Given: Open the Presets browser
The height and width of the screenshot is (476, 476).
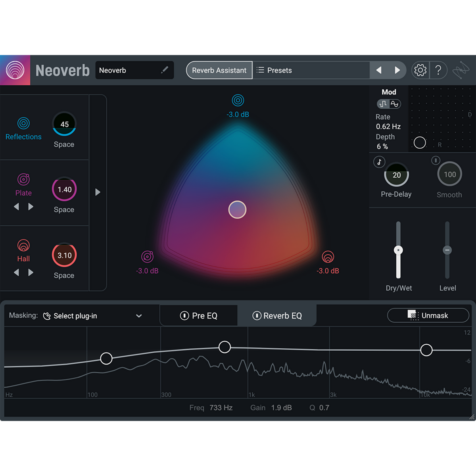Looking at the screenshot, I should click(x=311, y=70).
